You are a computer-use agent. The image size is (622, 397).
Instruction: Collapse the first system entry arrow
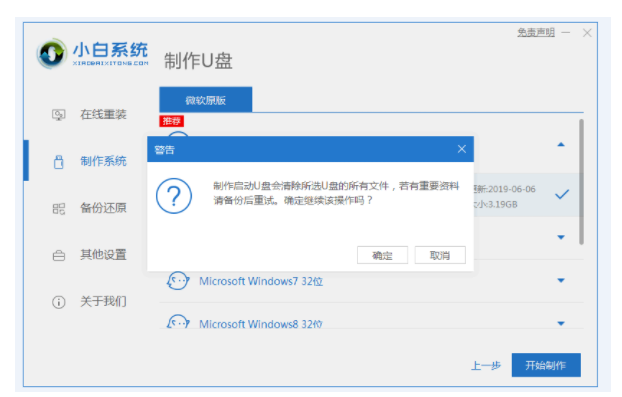561,145
